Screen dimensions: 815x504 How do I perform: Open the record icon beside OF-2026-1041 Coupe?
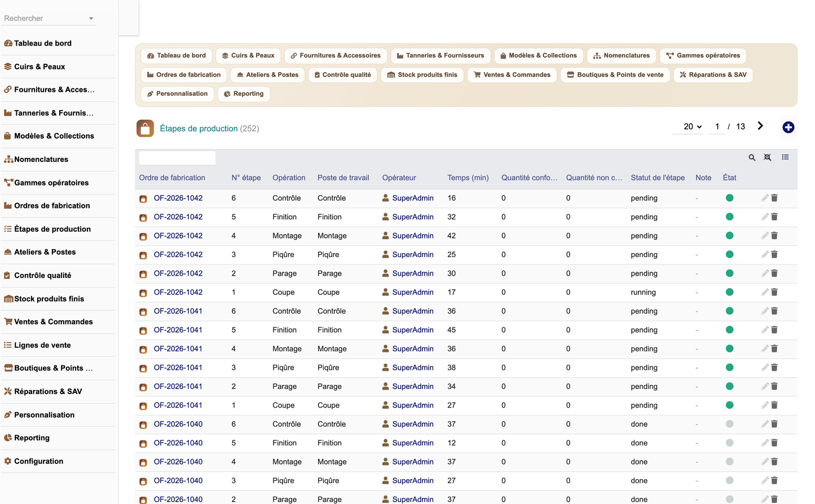coord(143,406)
